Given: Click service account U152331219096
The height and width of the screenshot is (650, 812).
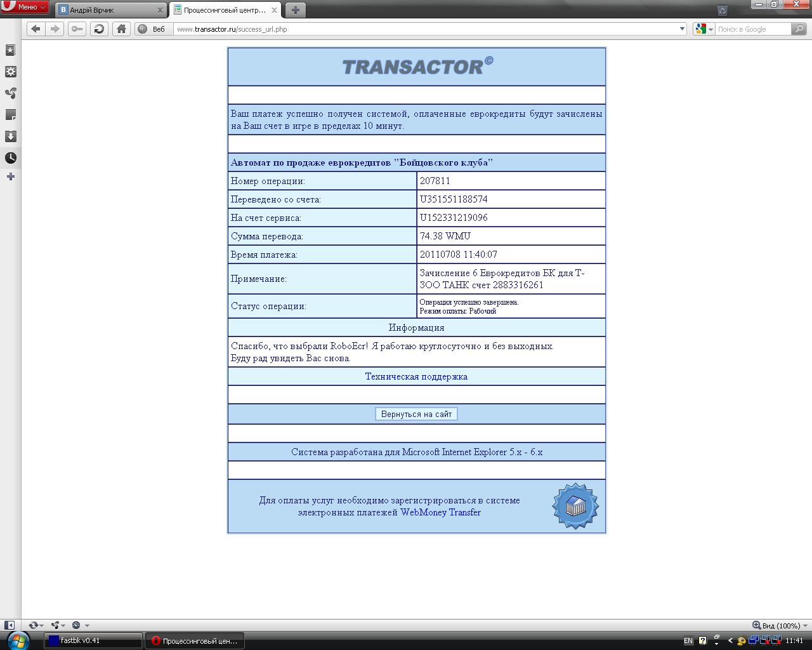Looking at the screenshot, I should 454,218.
